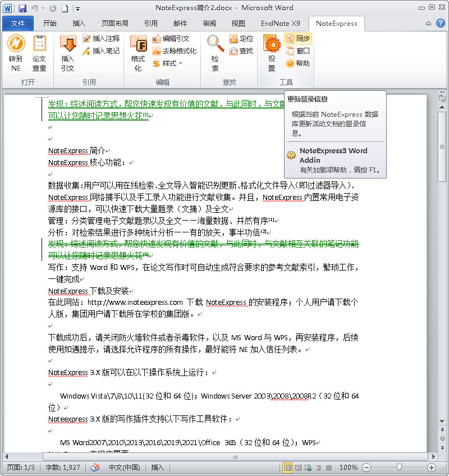
Task: Click 中文(中国) language indicator
Action: point(125,468)
